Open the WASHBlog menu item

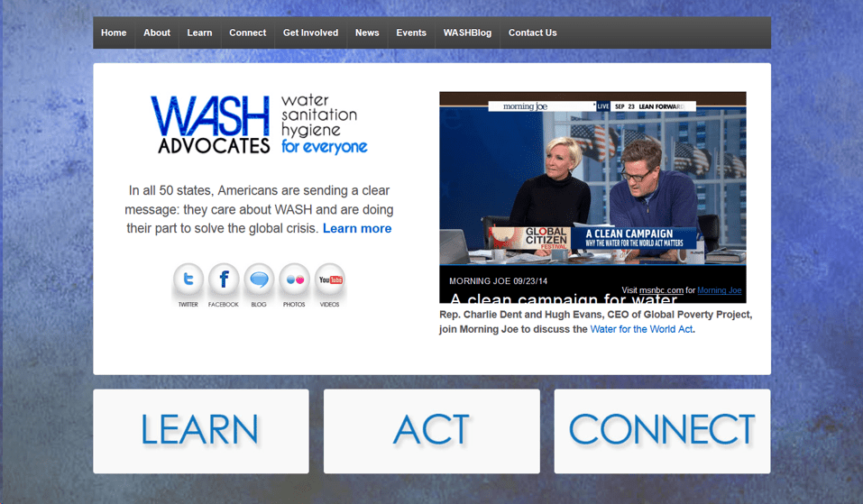tap(468, 33)
